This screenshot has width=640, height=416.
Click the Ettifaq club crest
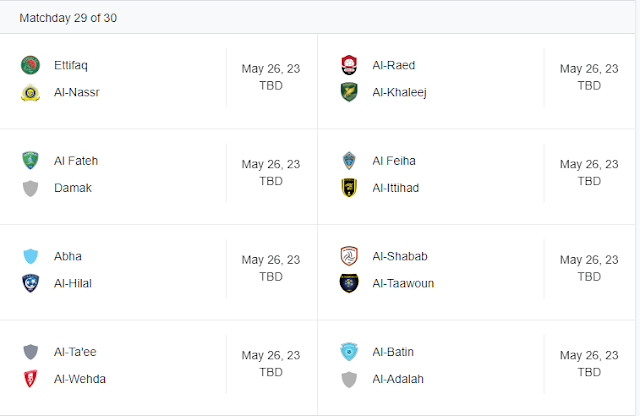click(x=30, y=66)
